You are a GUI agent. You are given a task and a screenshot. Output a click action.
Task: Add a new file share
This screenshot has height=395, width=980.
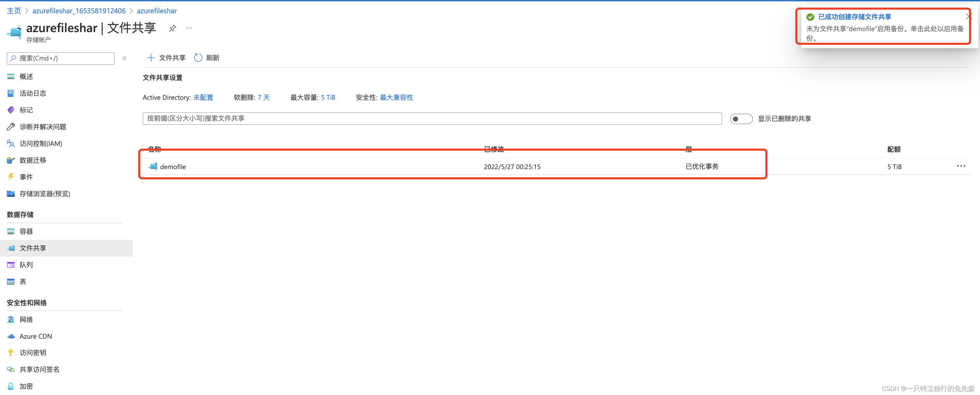tap(166, 58)
